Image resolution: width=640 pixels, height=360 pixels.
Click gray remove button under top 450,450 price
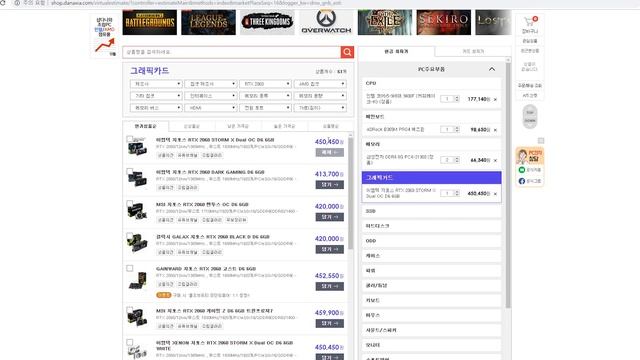[329, 152]
